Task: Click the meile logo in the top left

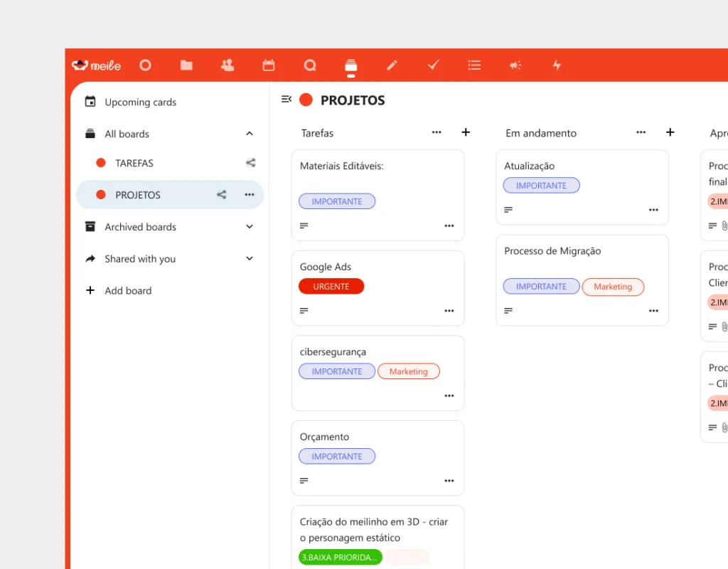Action: pyautogui.click(x=97, y=65)
